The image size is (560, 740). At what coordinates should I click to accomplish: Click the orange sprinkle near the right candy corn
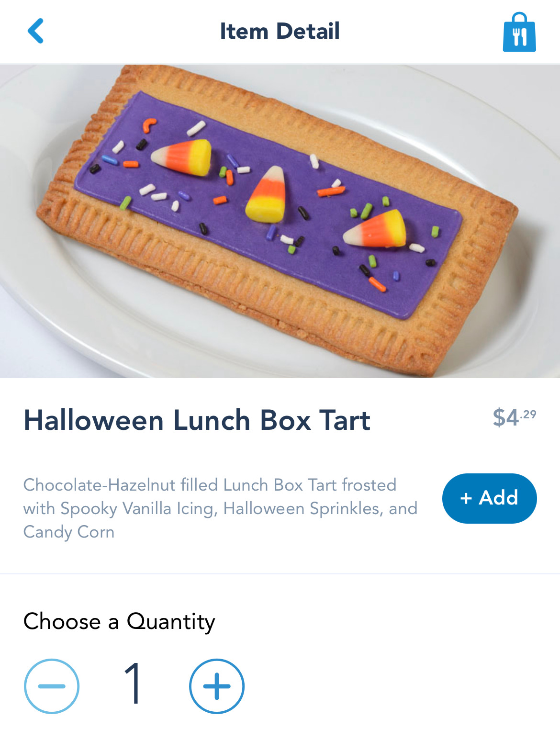377,284
